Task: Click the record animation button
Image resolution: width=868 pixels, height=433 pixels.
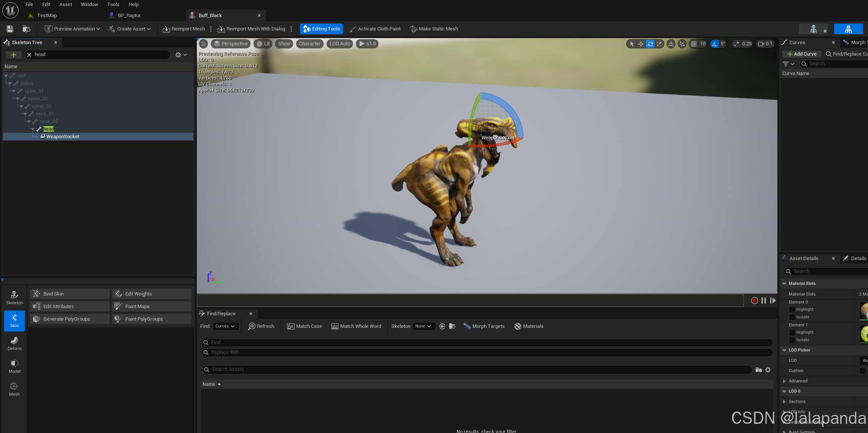Action: (754, 300)
